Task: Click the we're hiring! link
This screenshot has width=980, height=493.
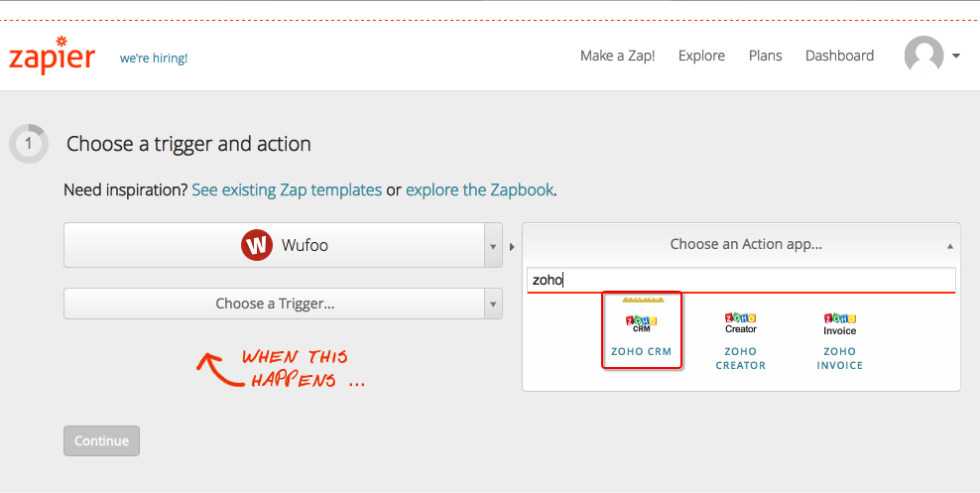Action: coord(154,59)
